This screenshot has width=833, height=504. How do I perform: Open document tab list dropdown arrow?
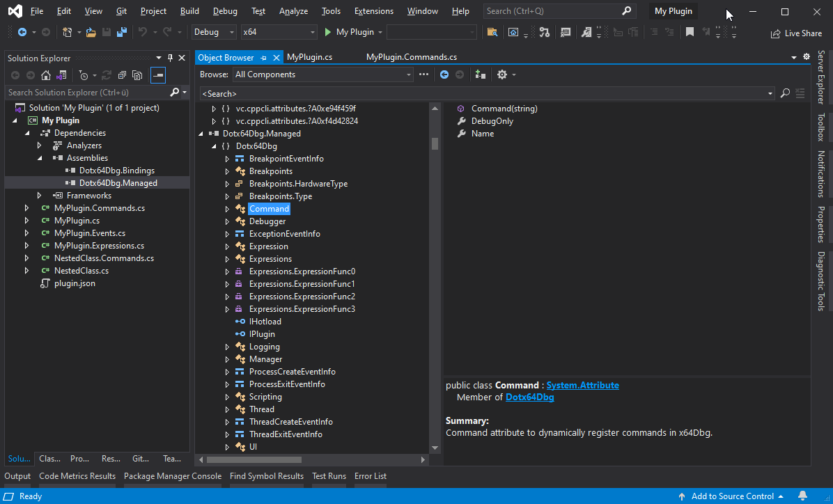pos(794,57)
